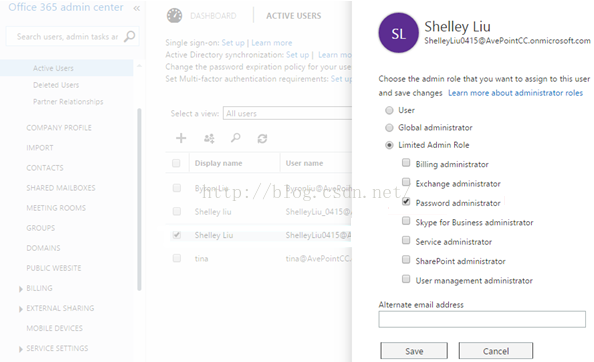Open MEETING ROOMS
The height and width of the screenshot is (362, 594).
click(x=56, y=208)
